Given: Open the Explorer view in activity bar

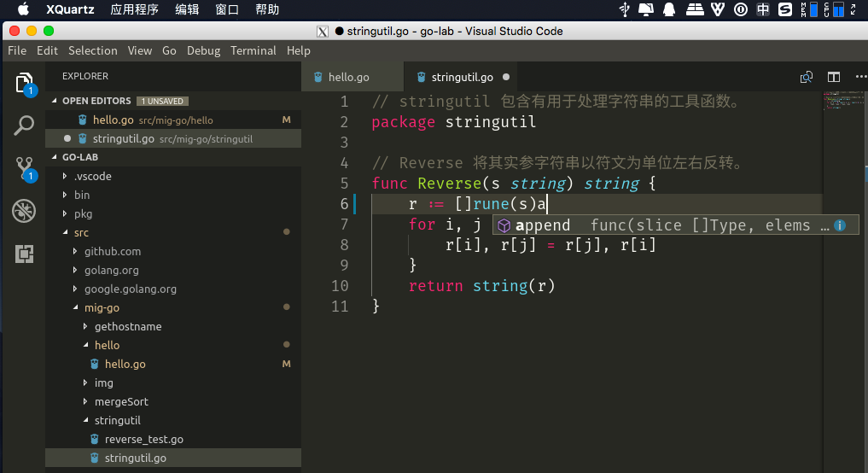Looking at the screenshot, I should (x=24, y=83).
